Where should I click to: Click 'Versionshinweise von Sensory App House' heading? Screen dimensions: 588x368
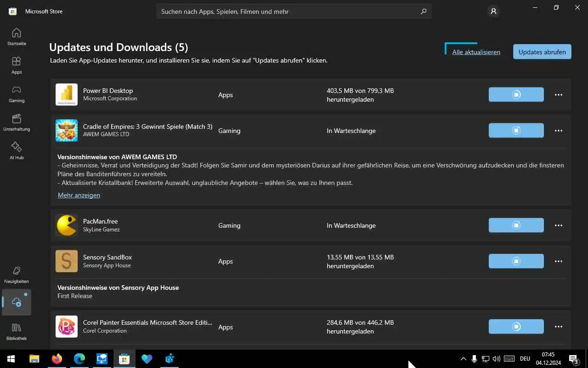click(x=118, y=287)
